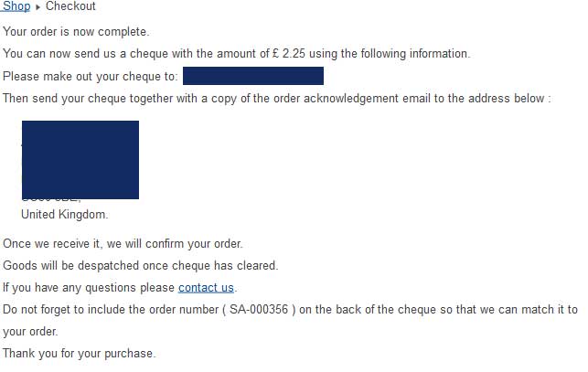Click the United Kingdom address line
This screenshot has width=588, height=372.
(x=64, y=215)
